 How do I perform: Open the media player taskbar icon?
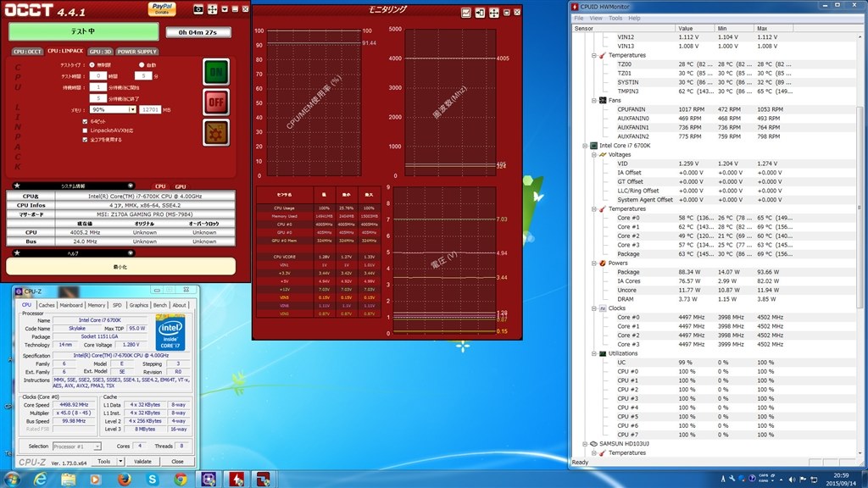point(96,480)
